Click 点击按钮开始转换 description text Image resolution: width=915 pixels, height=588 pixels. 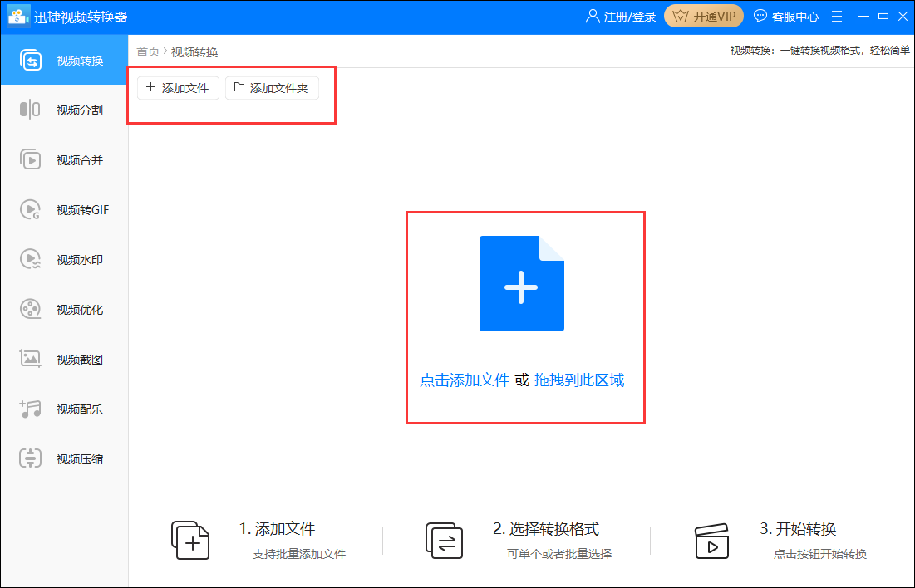[820, 554]
